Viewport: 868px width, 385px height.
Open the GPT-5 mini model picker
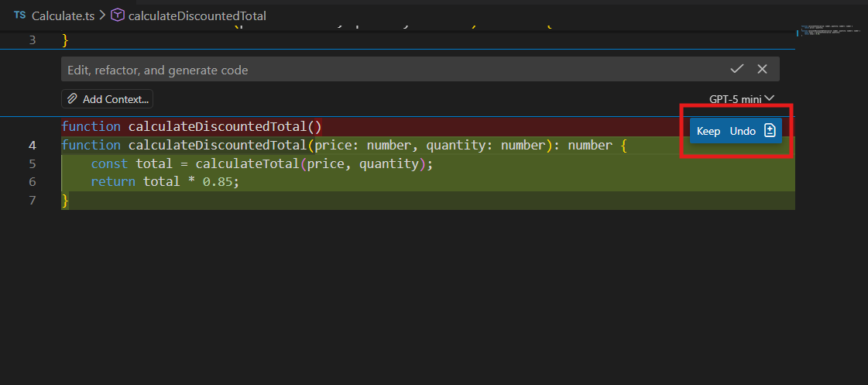(741, 99)
